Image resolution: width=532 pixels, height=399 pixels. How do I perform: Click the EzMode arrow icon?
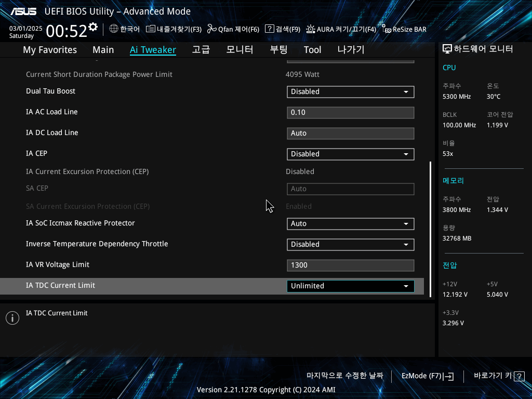click(x=448, y=376)
